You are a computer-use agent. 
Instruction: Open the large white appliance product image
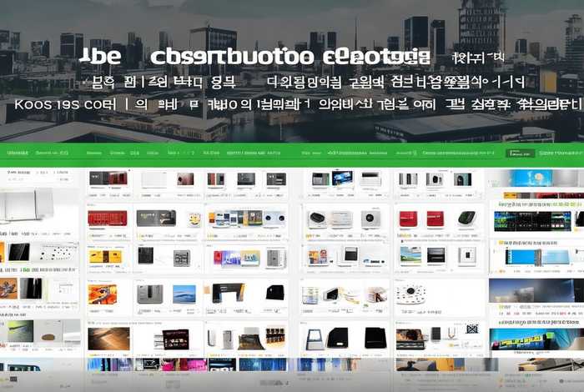click(26, 204)
